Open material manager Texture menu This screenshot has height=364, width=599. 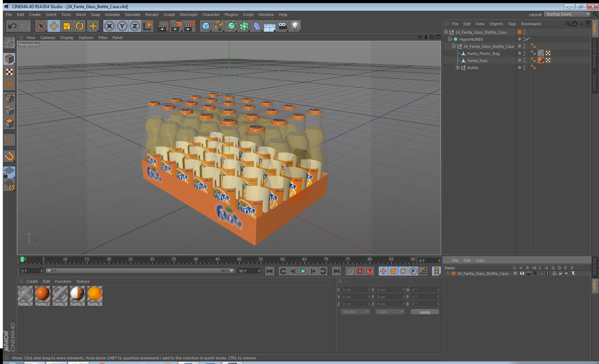tap(83, 281)
